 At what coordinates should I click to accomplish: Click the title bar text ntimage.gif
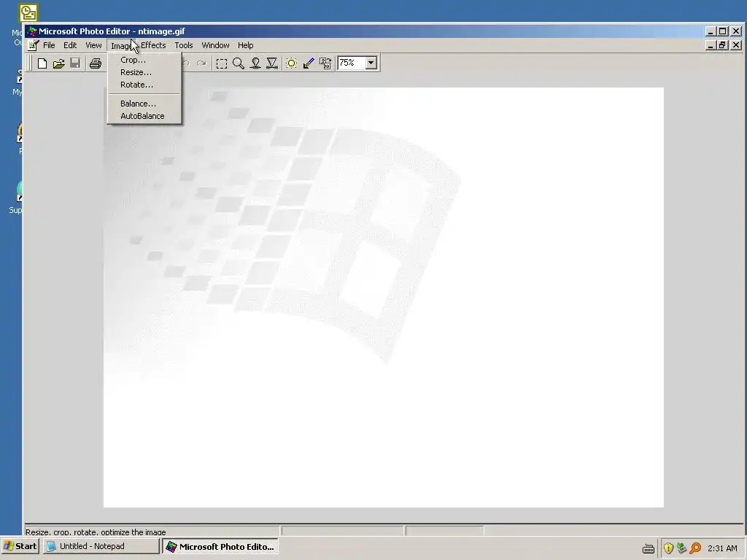point(161,31)
